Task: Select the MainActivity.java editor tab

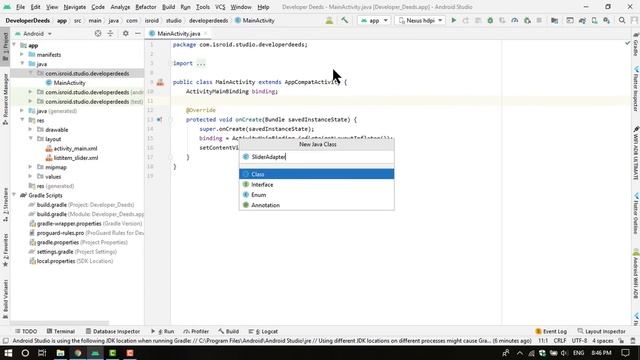Action: pyautogui.click(x=179, y=33)
